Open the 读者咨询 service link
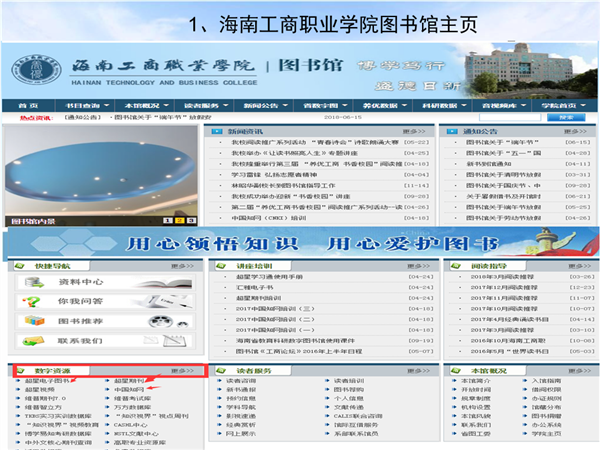 (x=241, y=381)
